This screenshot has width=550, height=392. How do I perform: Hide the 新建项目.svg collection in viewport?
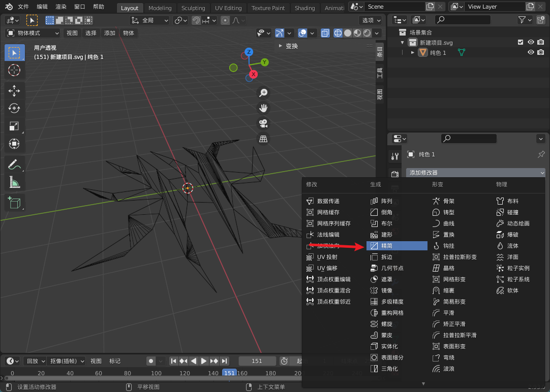click(x=531, y=42)
